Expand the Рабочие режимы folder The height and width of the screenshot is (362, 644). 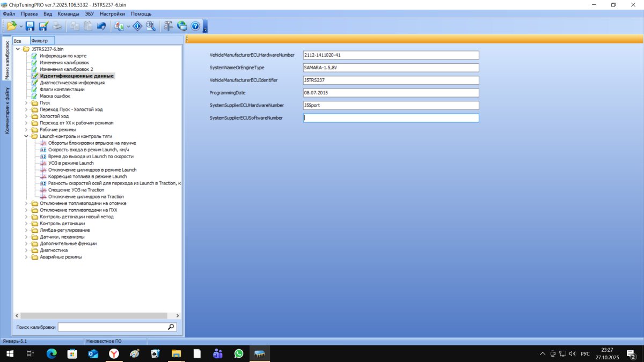27,130
